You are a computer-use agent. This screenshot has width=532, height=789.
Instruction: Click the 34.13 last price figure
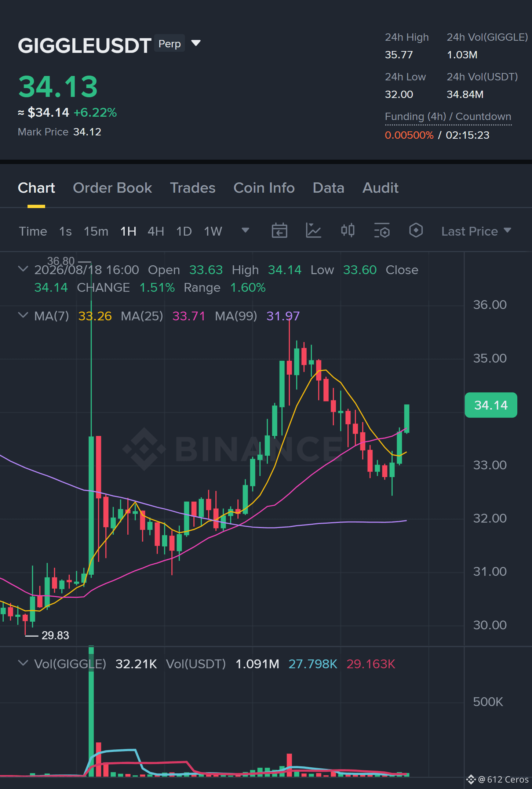pos(58,87)
